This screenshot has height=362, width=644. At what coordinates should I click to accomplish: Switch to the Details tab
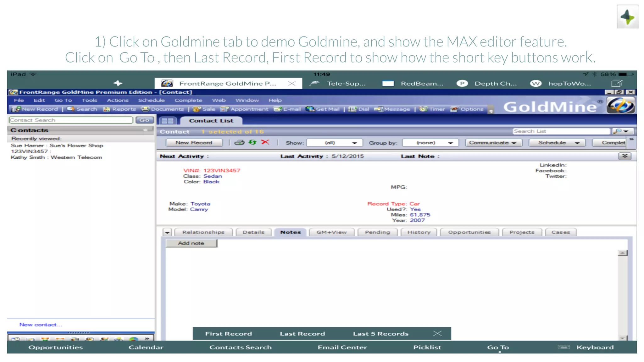253,232
